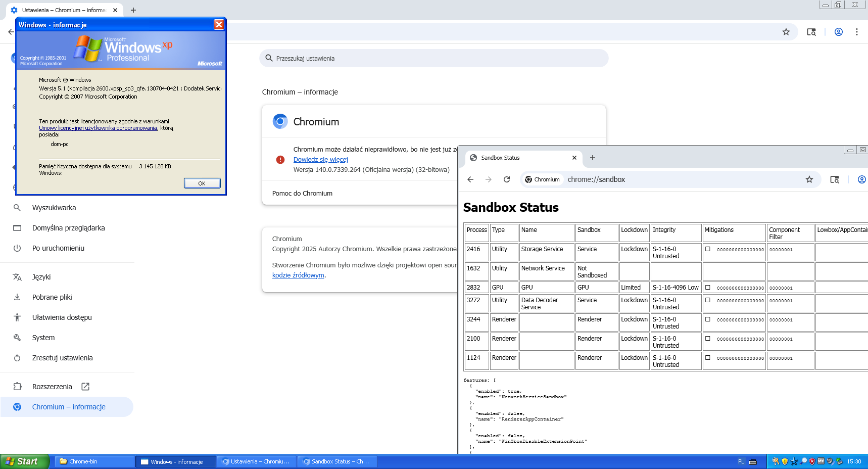Click the volume speaker tray icon
868x469 pixels.
tap(830, 461)
